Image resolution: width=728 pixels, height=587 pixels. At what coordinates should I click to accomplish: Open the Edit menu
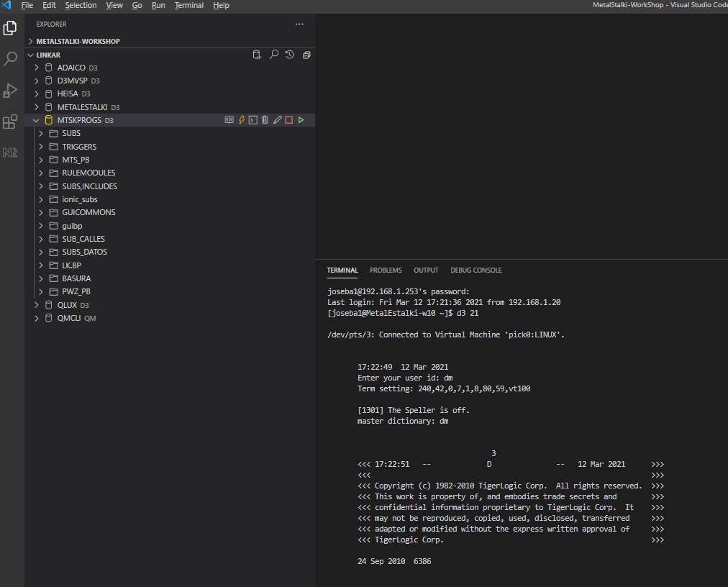coord(49,5)
